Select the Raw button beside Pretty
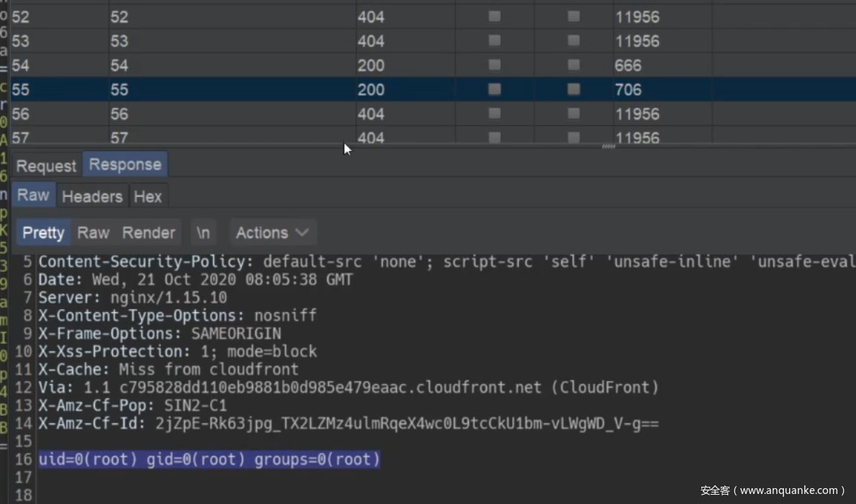 tap(94, 233)
